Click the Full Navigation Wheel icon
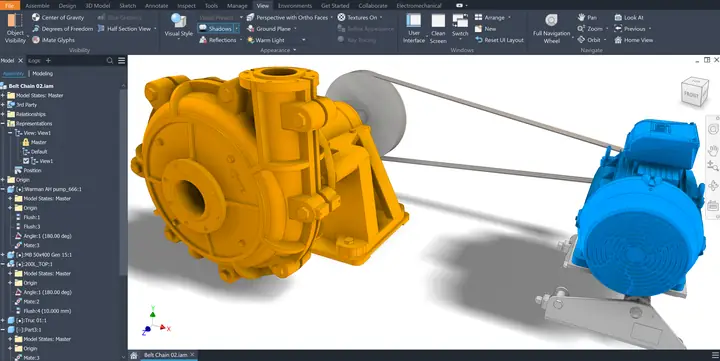This screenshot has height=361, width=720. point(551,28)
